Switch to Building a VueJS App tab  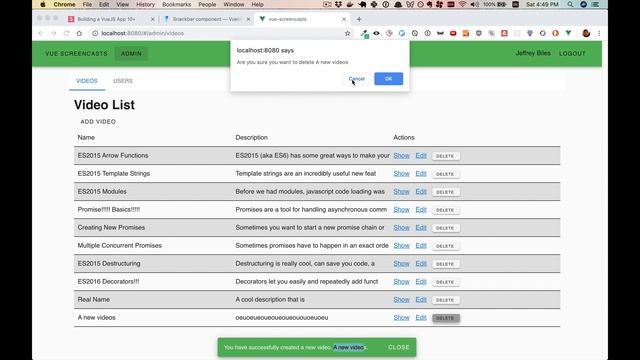point(111,19)
